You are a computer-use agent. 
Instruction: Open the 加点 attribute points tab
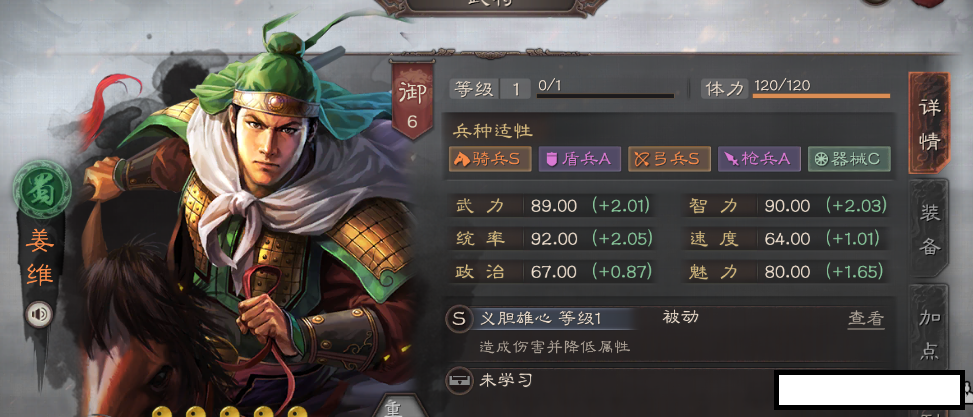pos(929,333)
